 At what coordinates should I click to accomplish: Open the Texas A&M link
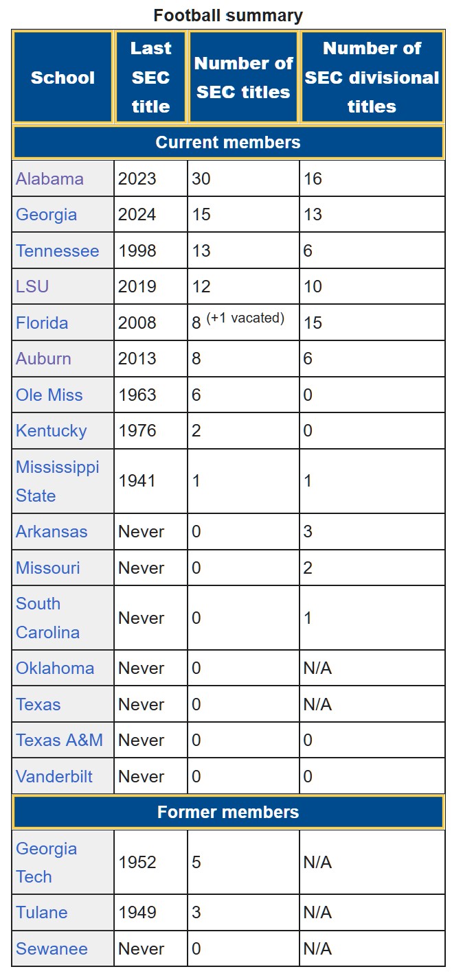(x=59, y=740)
